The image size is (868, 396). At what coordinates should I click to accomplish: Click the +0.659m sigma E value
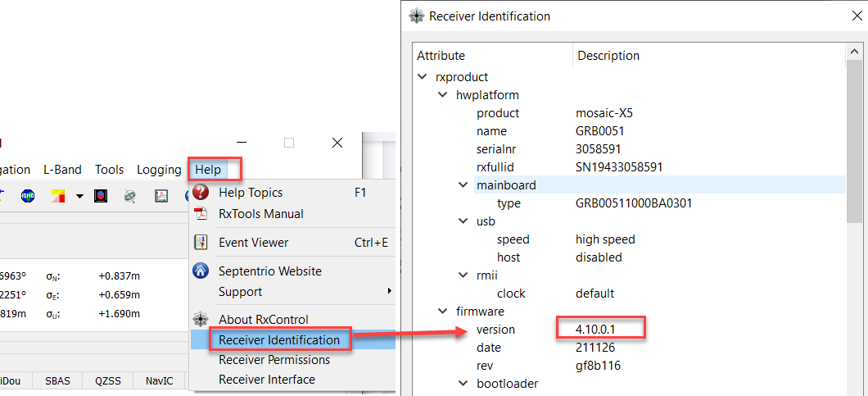[119, 294]
